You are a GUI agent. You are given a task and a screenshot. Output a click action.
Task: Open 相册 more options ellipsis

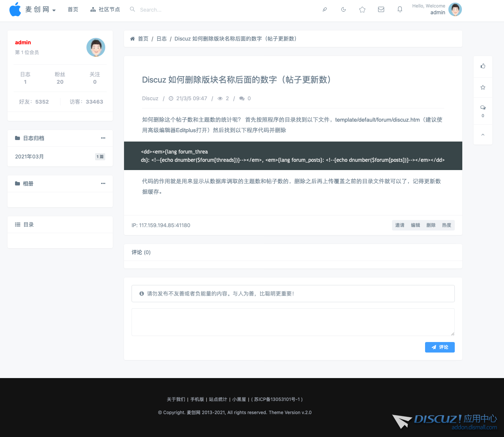pyautogui.click(x=103, y=184)
